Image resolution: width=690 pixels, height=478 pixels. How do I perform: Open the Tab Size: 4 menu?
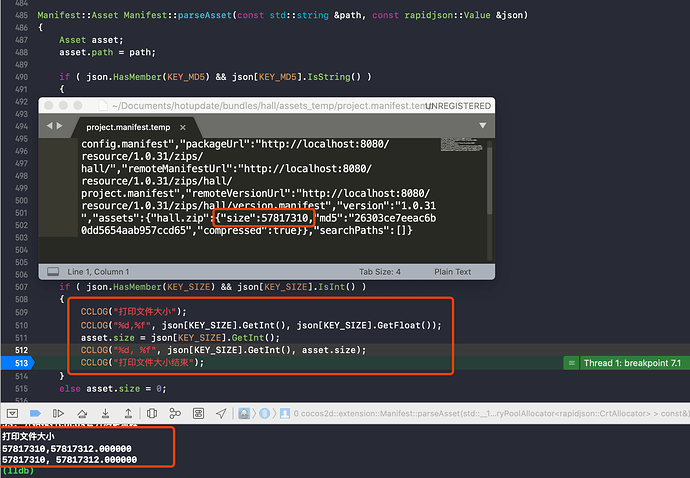pos(380,272)
